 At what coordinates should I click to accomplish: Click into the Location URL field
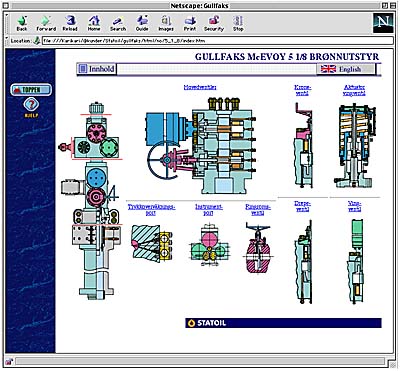[218, 41]
